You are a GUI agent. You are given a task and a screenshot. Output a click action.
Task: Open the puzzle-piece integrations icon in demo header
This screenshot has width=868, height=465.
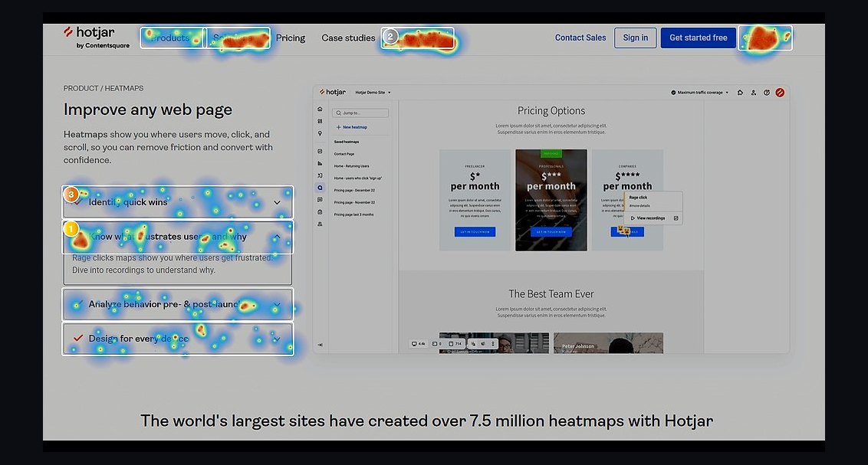[740, 93]
